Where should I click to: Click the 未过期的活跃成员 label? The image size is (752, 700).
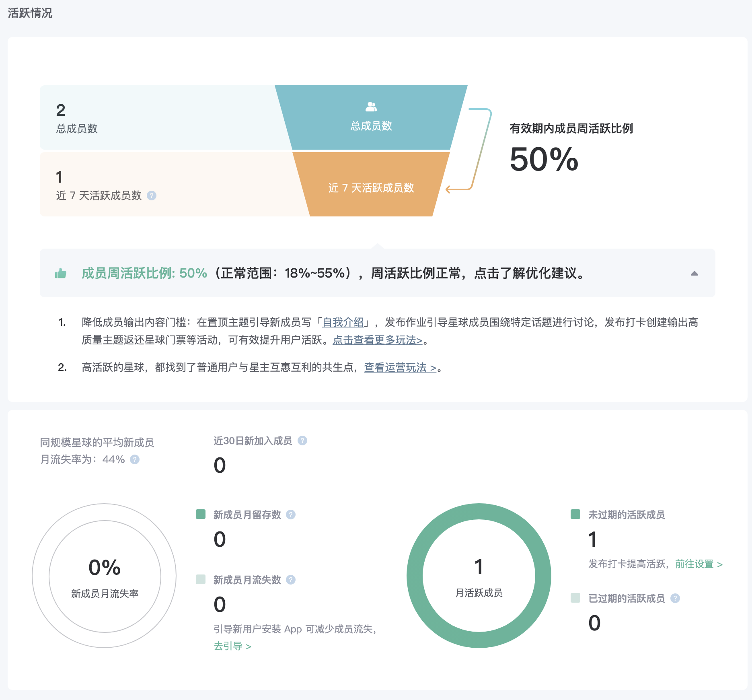click(627, 515)
